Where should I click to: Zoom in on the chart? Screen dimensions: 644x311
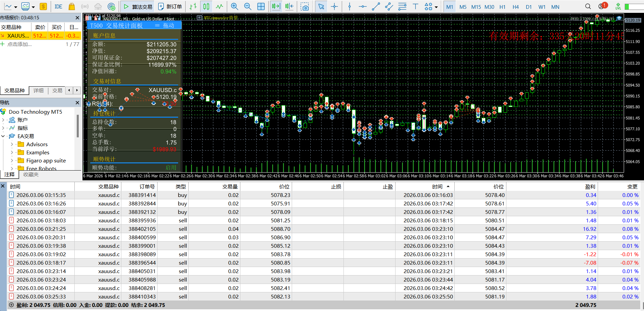pyautogui.click(x=234, y=6)
